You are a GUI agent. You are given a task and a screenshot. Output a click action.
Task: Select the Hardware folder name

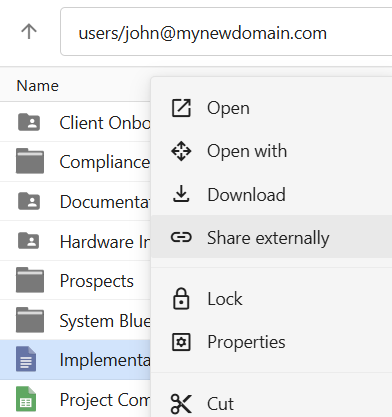(105, 241)
